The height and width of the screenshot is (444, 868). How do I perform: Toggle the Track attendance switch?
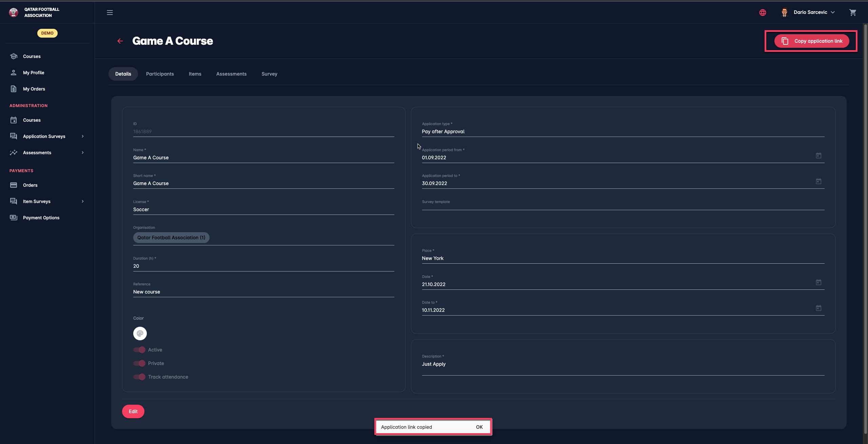[139, 377]
